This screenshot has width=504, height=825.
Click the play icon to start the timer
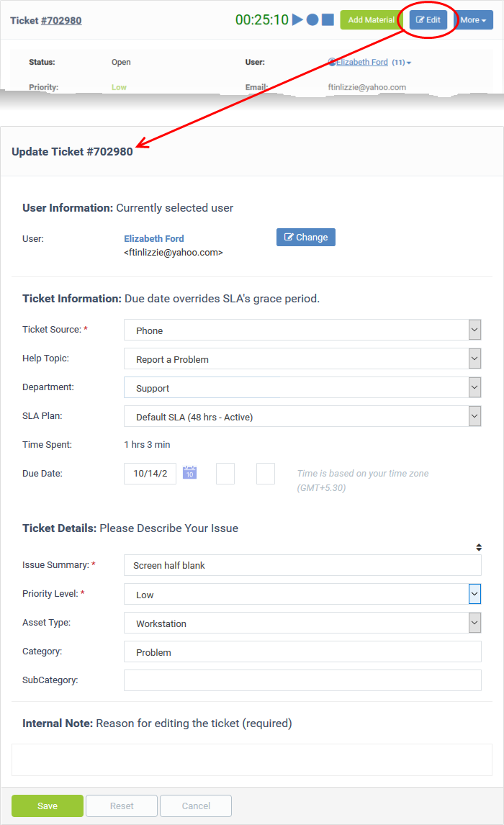click(x=299, y=19)
